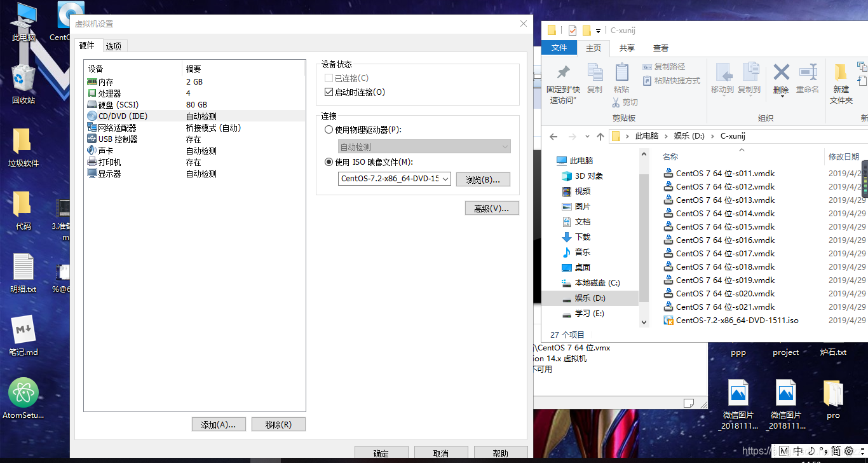
Task: Toggle 启动时连接(O) checkbox
Action: pyautogui.click(x=329, y=92)
